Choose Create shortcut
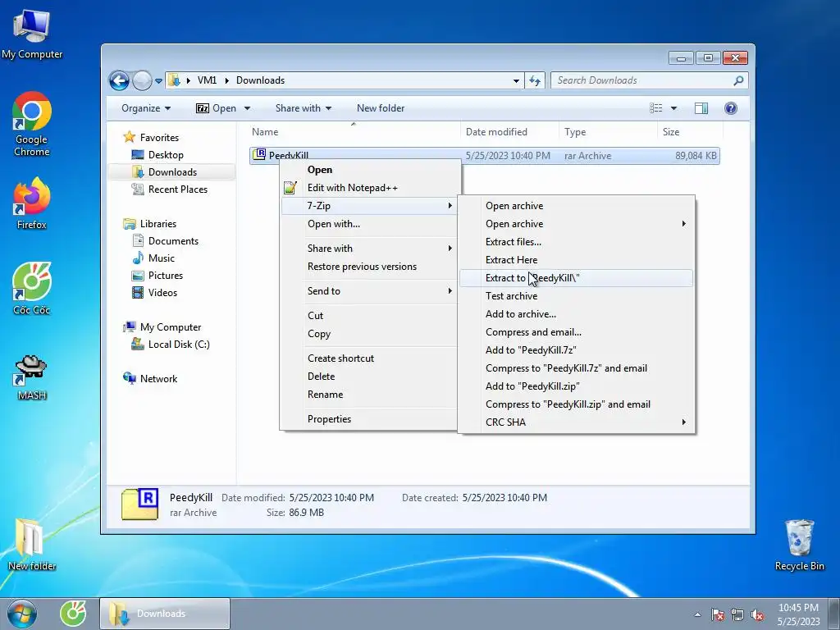 (370, 358)
